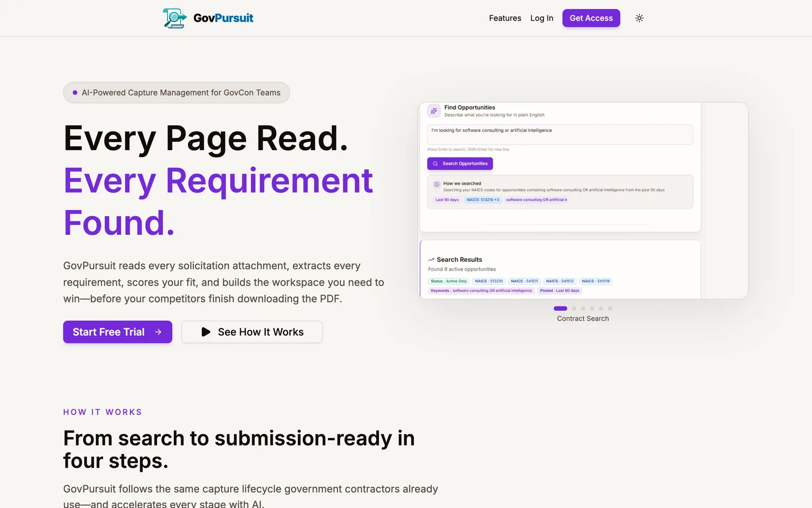Click the NAICS : 541512 tag

(560, 281)
